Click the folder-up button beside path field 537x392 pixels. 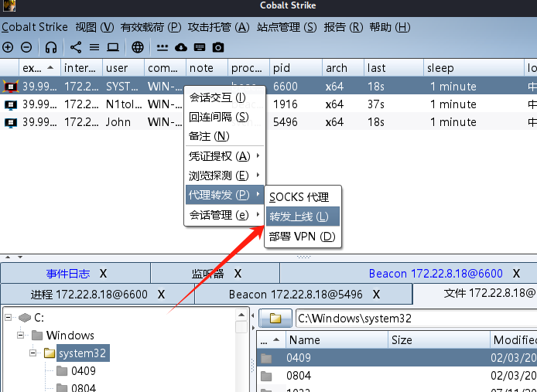[x=275, y=318]
